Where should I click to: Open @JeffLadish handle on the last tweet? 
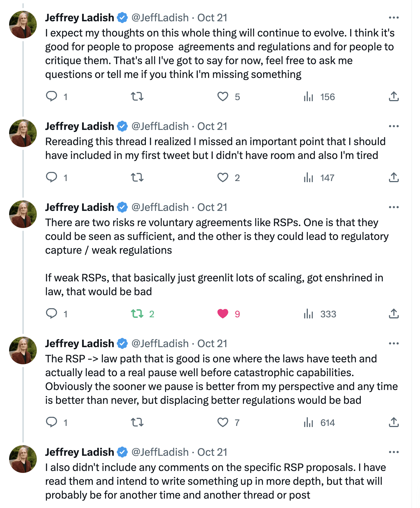(160, 452)
